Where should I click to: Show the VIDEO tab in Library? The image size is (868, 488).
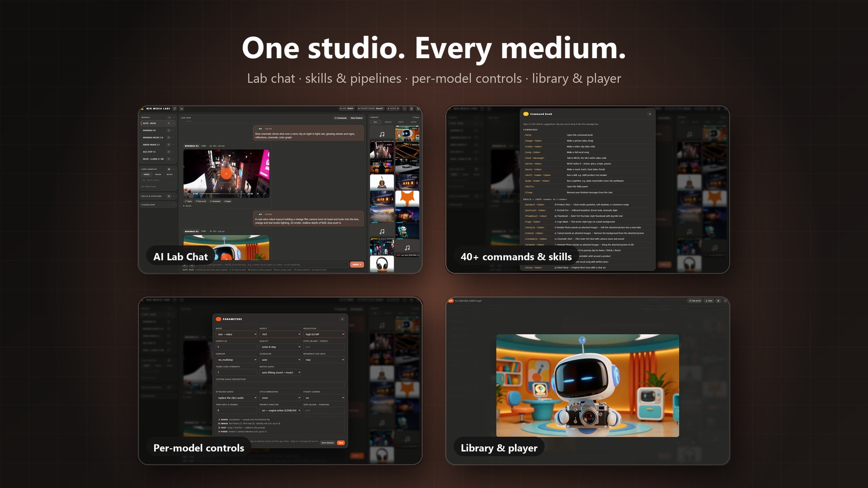tap(401, 122)
